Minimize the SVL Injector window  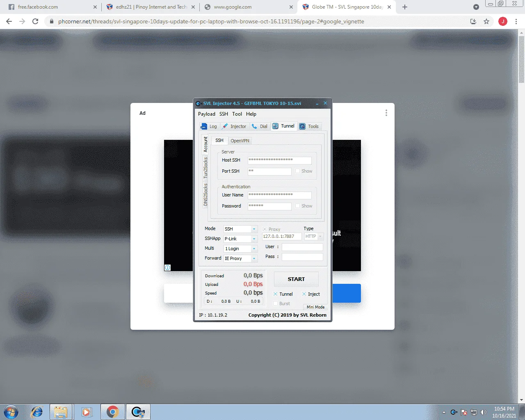(317, 103)
